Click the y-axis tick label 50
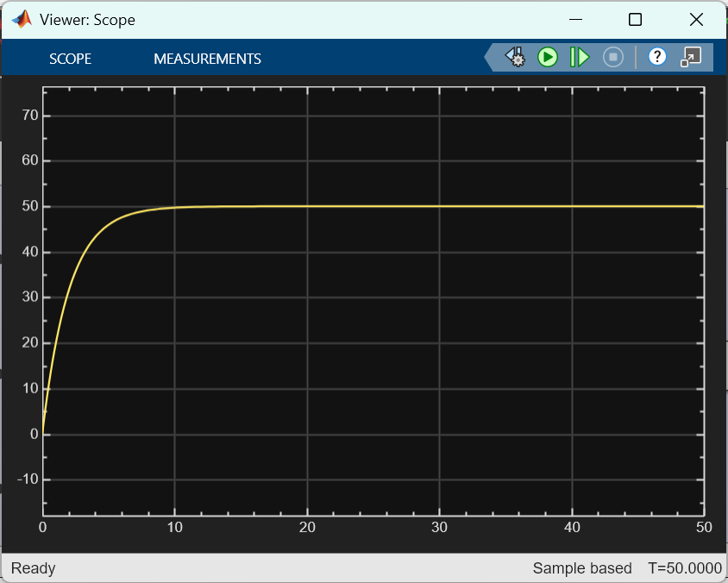728x583 pixels. pos(30,207)
